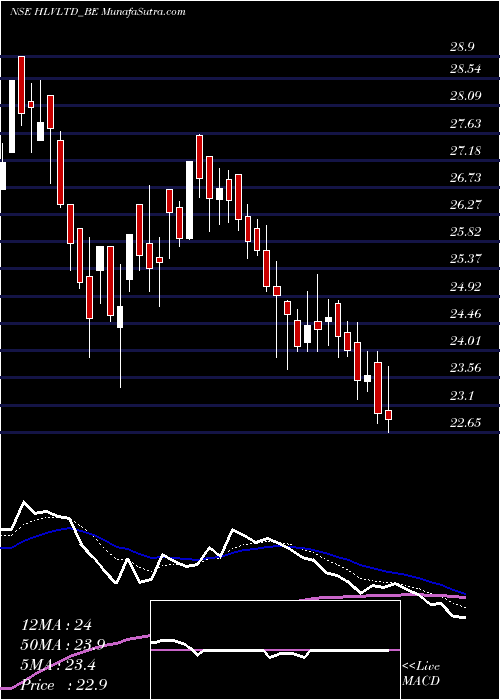The image size is (500, 700).
Task: Click the 24.46 price axis label
Action: tap(466, 314)
